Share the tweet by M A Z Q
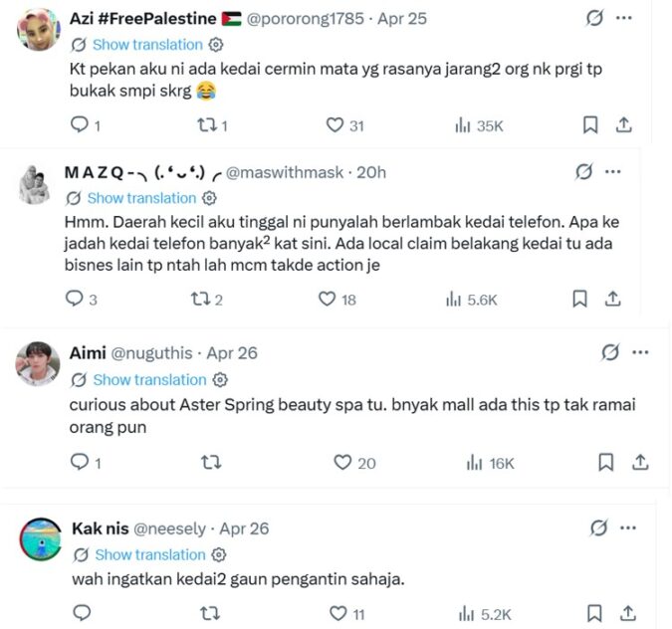Screen dimensions: 672x629 coord(613,299)
